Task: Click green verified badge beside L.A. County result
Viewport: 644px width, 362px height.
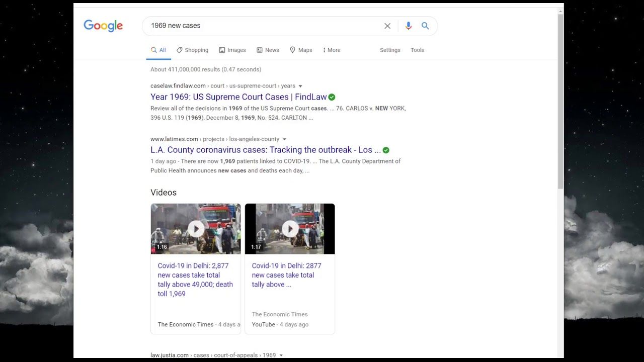Action: (x=386, y=150)
